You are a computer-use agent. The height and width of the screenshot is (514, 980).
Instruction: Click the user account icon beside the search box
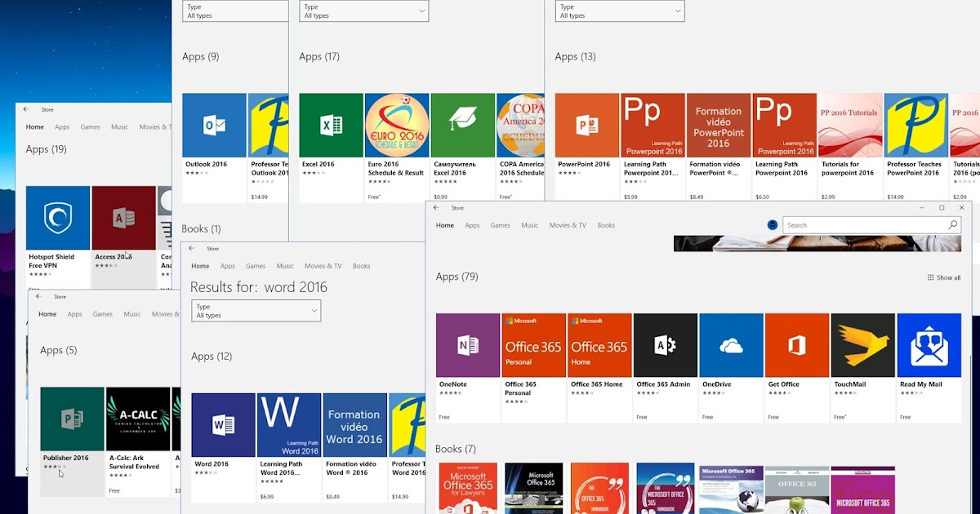[x=772, y=224]
